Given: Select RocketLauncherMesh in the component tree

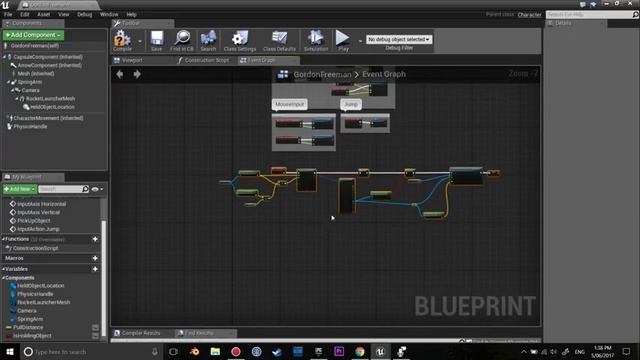Looking at the screenshot, I should (50, 98).
